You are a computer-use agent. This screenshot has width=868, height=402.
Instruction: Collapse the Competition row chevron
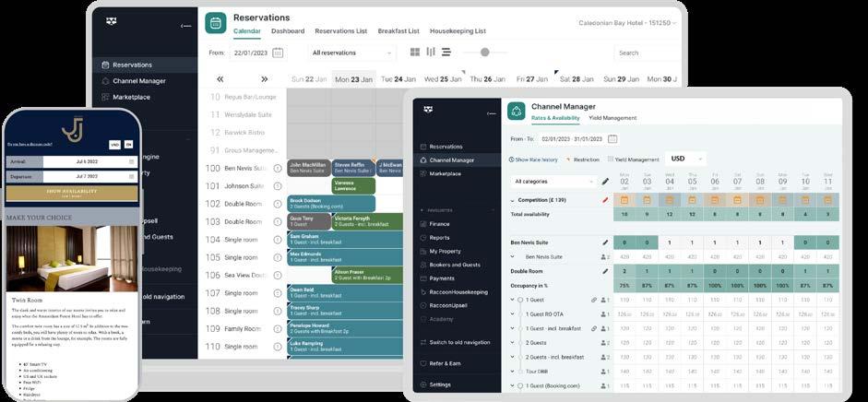click(x=512, y=200)
